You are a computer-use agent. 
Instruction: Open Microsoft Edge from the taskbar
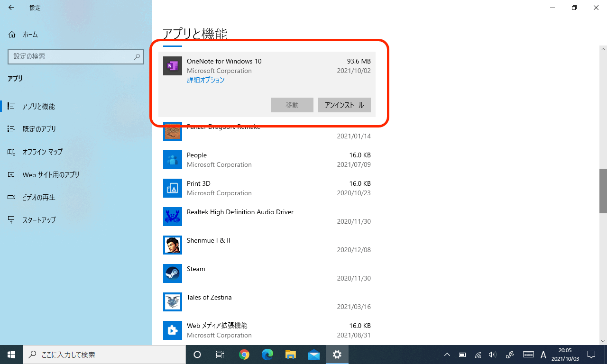267,355
